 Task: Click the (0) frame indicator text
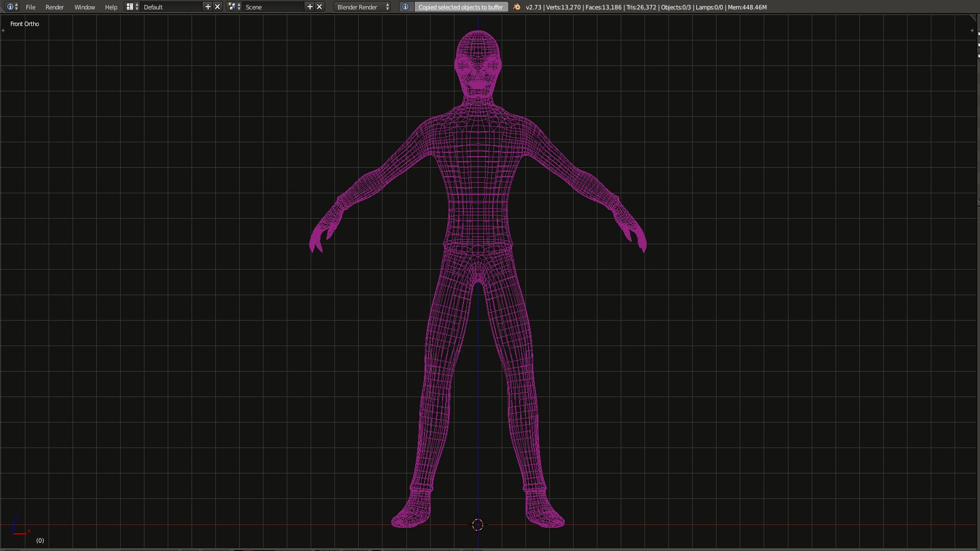point(40,540)
